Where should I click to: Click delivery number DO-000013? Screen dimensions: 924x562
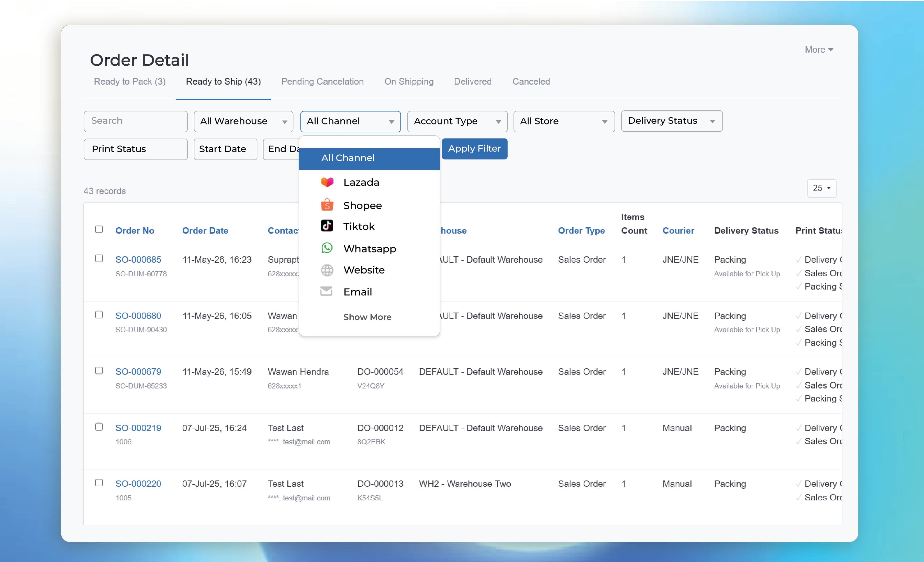(x=380, y=483)
